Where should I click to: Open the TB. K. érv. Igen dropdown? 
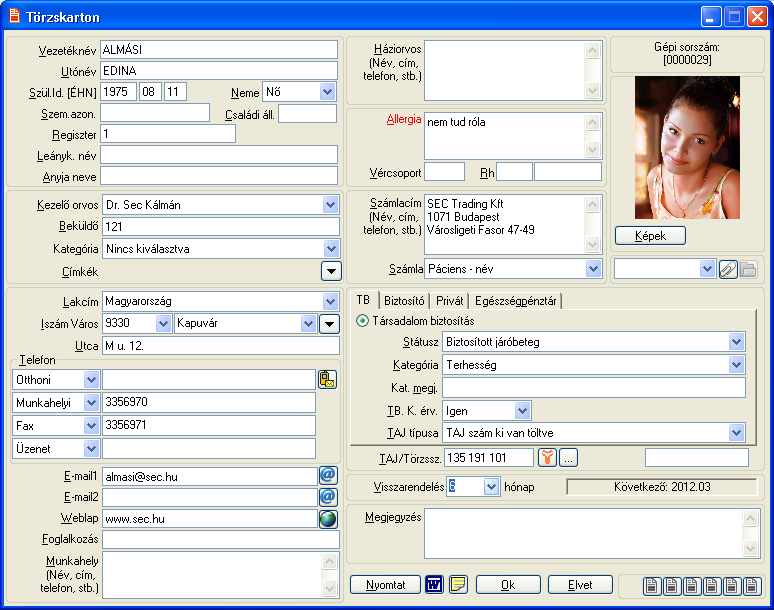pyautogui.click(x=522, y=411)
